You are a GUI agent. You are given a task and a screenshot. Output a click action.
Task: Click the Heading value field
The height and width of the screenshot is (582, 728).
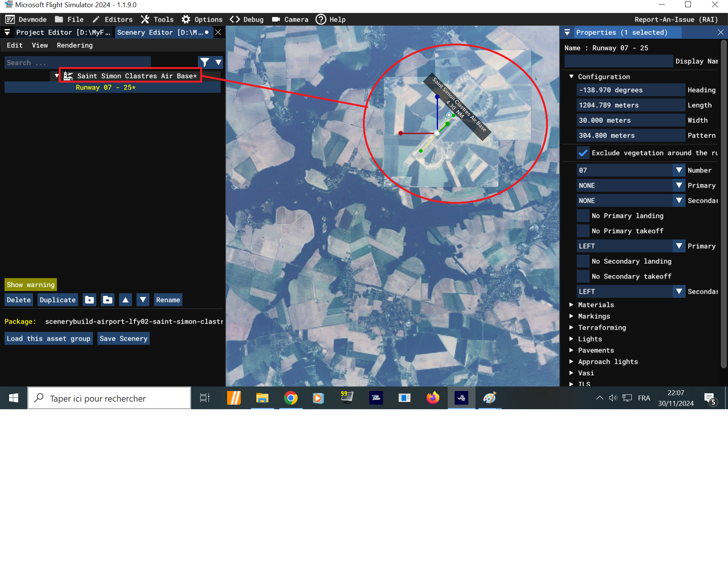[631, 90]
